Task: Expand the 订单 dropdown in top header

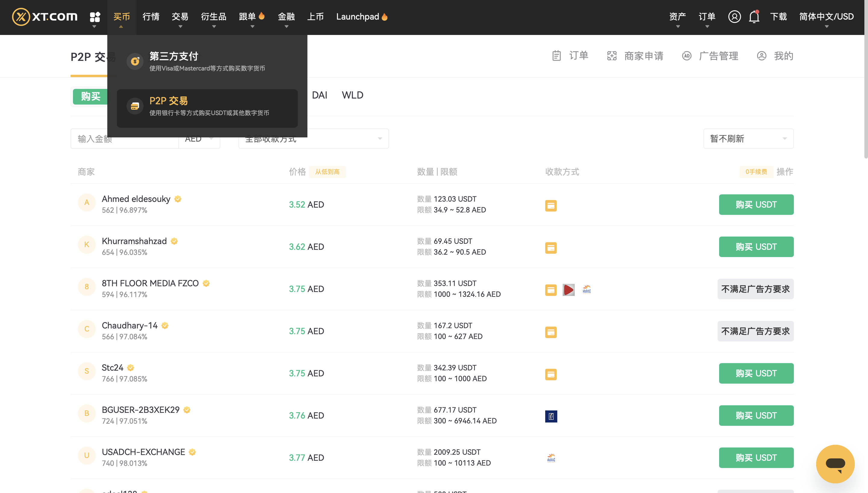Action: pos(707,17)
